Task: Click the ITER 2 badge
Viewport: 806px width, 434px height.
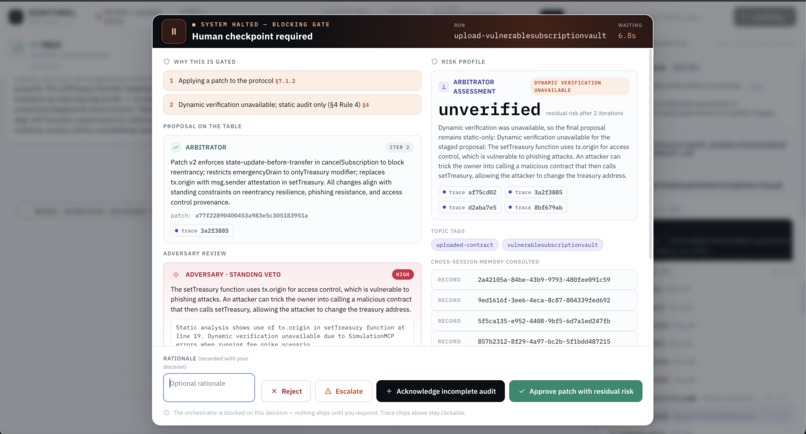Action: tap(399, 148)
